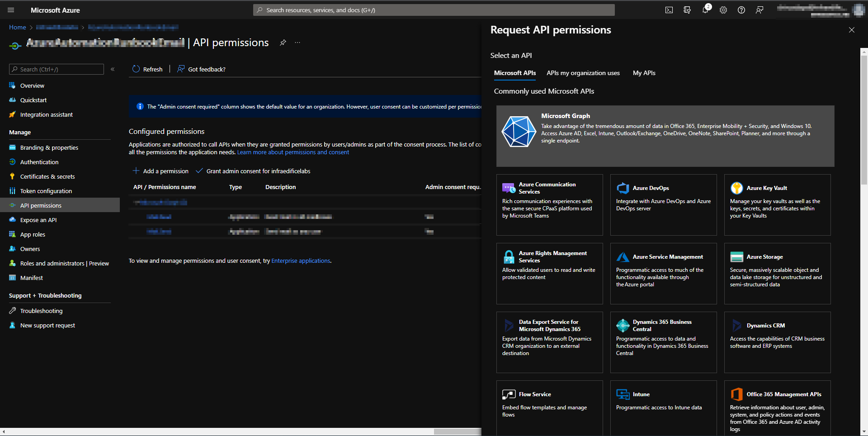Select Office 365 Management APIs card
The width and height of the screenshot is (868, 436).
[778, 408]
